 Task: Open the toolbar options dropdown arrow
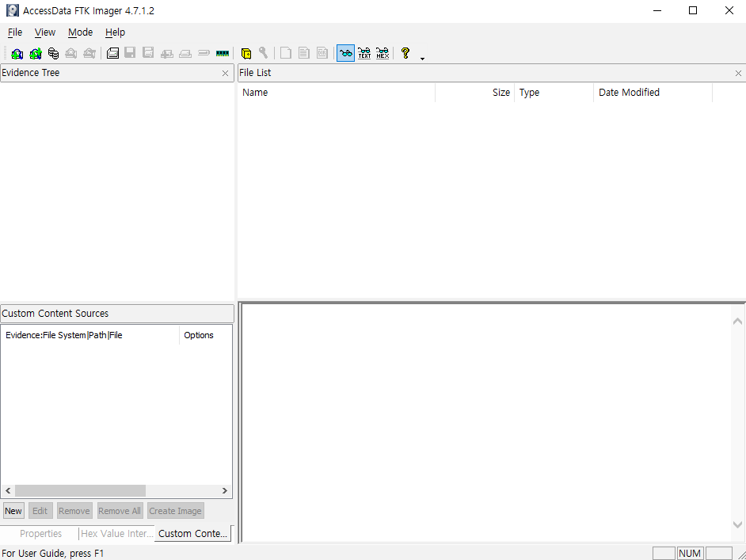click(x=422, y=59)
